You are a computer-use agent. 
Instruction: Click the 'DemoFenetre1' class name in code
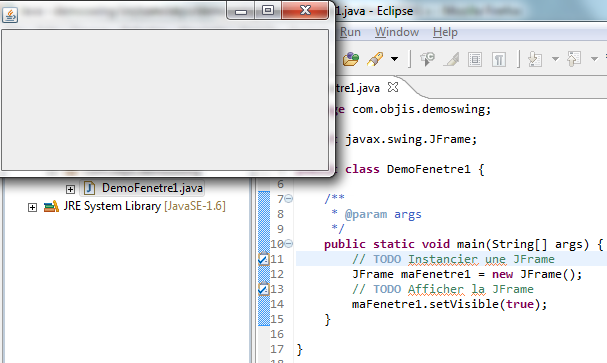(429, 169)
